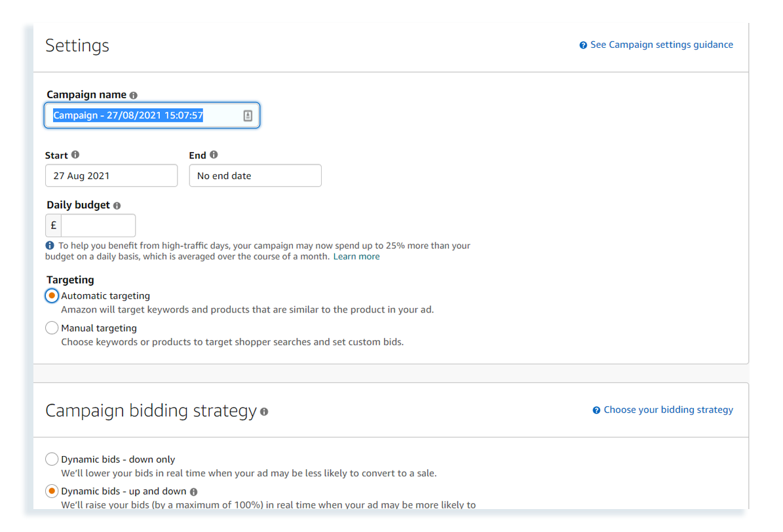Click the blue info icon in the budget notice
The image size is (783, 532).
click(x=50, y=246)
